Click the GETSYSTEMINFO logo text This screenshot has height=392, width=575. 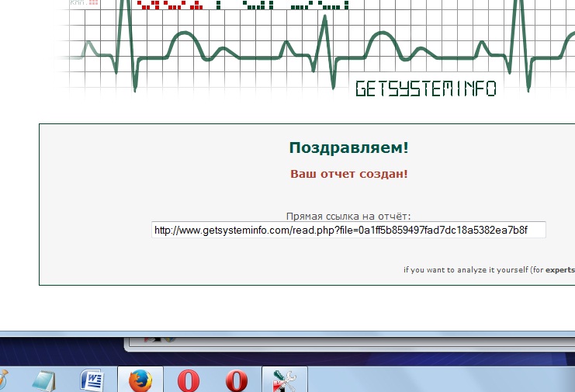(426, 88)
